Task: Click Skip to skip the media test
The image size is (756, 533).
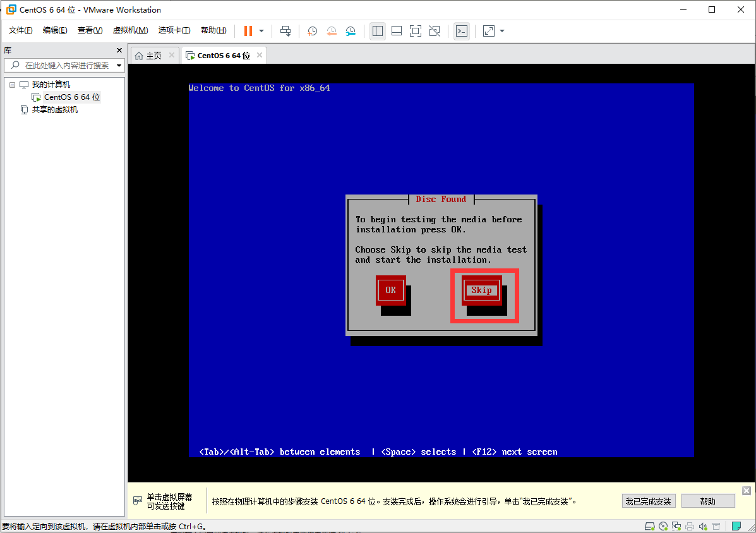Action: (481, 290)
